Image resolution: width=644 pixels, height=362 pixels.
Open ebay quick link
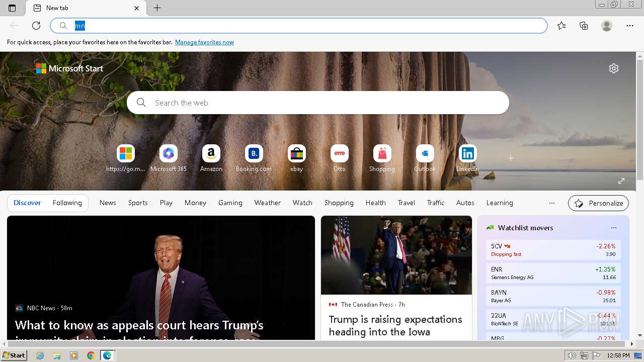[297, 158]
